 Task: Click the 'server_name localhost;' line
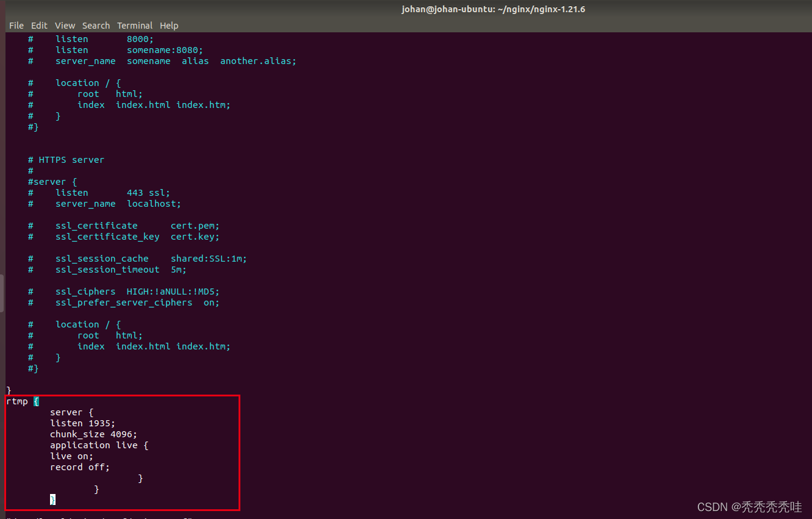118,204
